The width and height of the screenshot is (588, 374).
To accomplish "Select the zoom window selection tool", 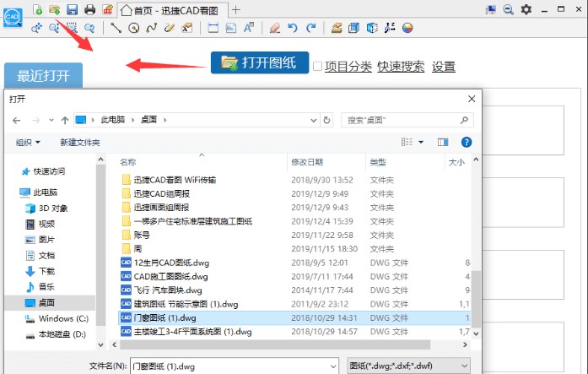I will [x=71, y=28].
